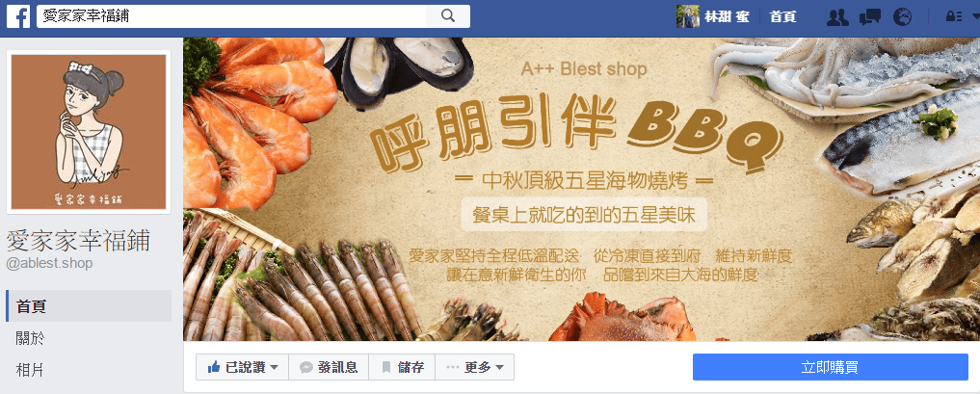Select 首頁 in the left sidebar
The width and height of the screenshot is (980, 394).
88,306
